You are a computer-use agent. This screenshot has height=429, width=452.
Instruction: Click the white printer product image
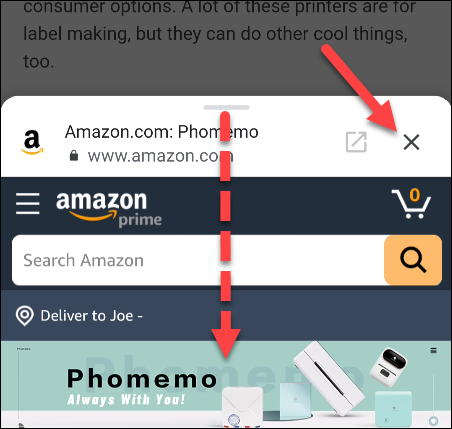(x=328, y=377)
